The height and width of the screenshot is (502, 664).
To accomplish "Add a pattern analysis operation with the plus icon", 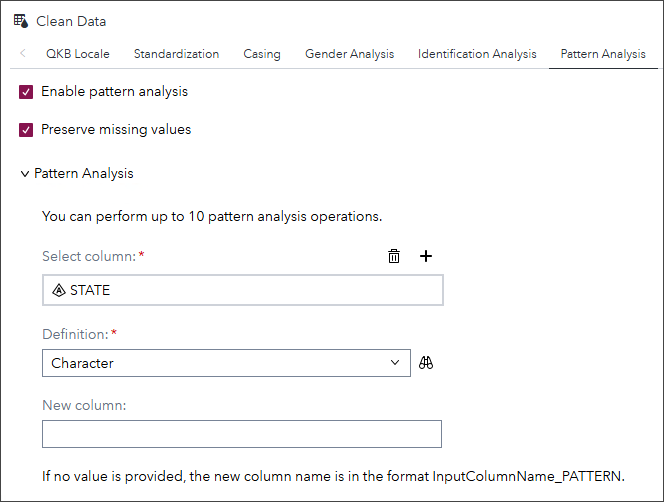I will point(426,256).
